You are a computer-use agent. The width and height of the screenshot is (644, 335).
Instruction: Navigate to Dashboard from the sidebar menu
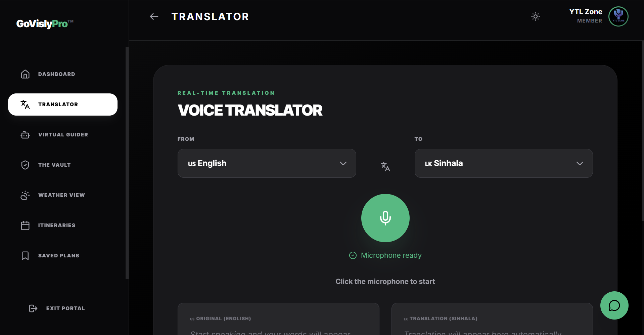click(x=57, y=74)
